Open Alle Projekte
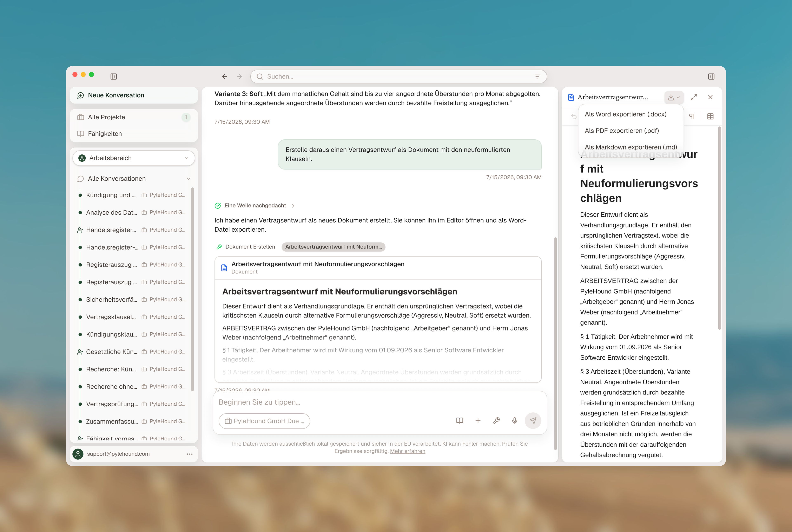792x532 pixels. pyautogui.click(x=134, y=117)
